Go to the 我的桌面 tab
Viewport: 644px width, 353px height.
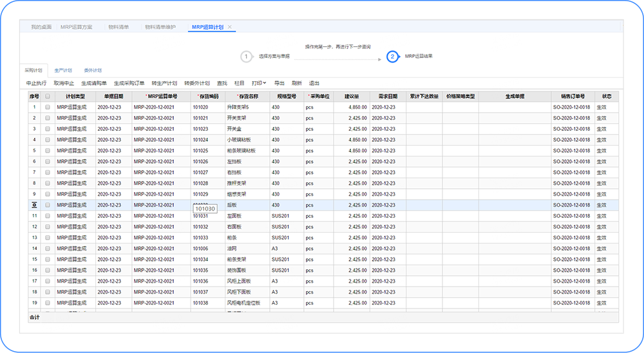coord(41,27)
